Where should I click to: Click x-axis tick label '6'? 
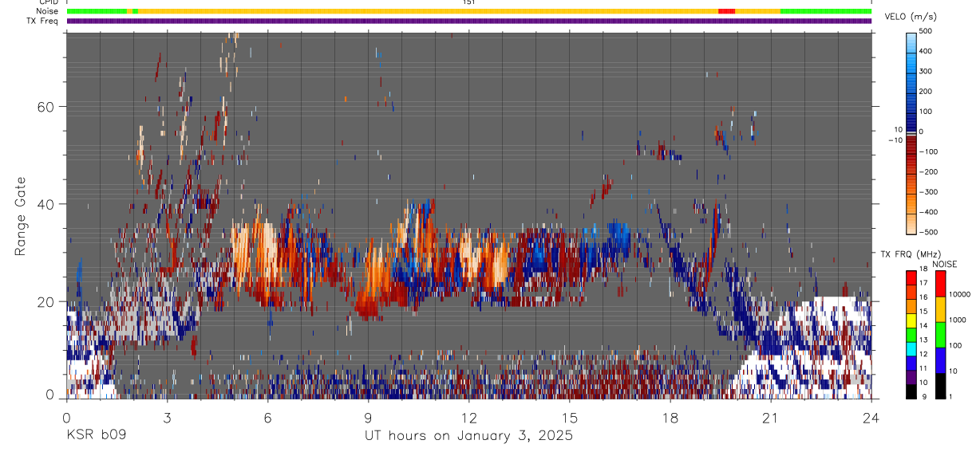[267, 418]
